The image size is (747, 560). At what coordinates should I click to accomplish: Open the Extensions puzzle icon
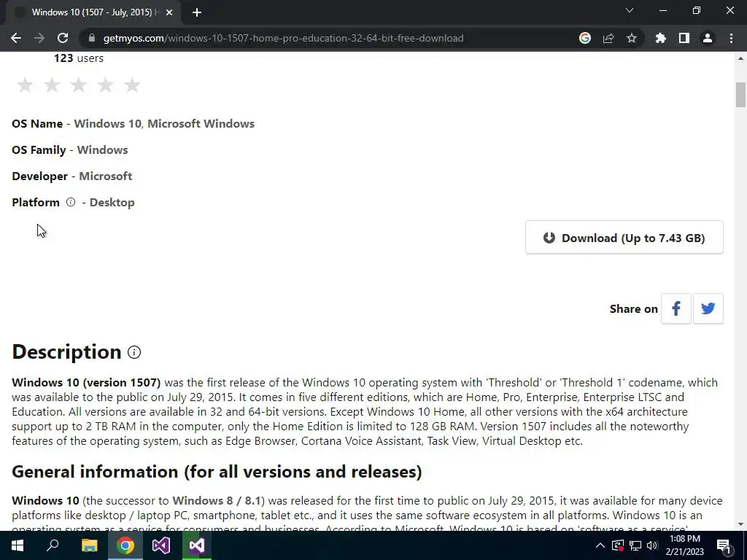tap(660, 38)
